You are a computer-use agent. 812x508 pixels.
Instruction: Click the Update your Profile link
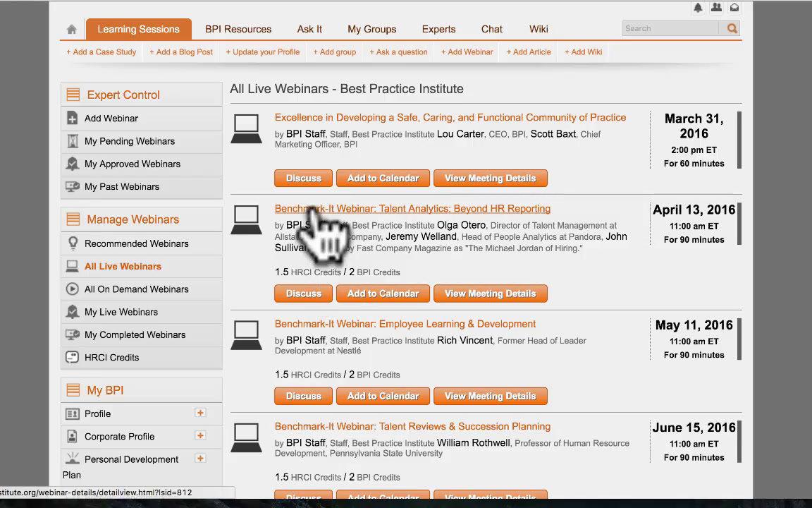[x=262, y=52]
